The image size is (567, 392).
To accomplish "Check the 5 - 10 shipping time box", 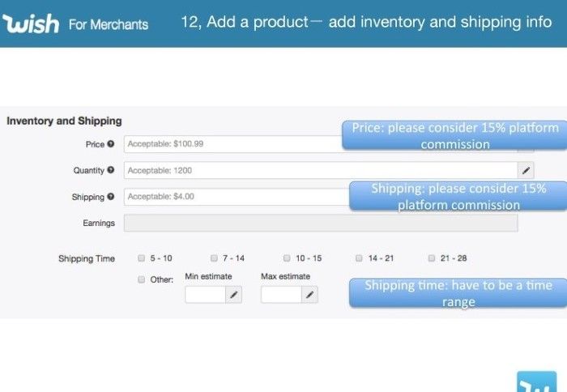I will point(142,258).
